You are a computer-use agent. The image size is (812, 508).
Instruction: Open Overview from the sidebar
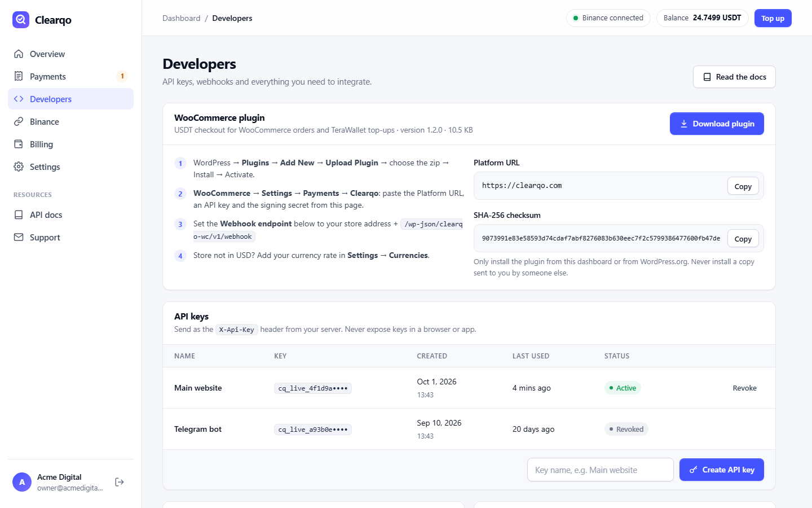coord(70,54)
